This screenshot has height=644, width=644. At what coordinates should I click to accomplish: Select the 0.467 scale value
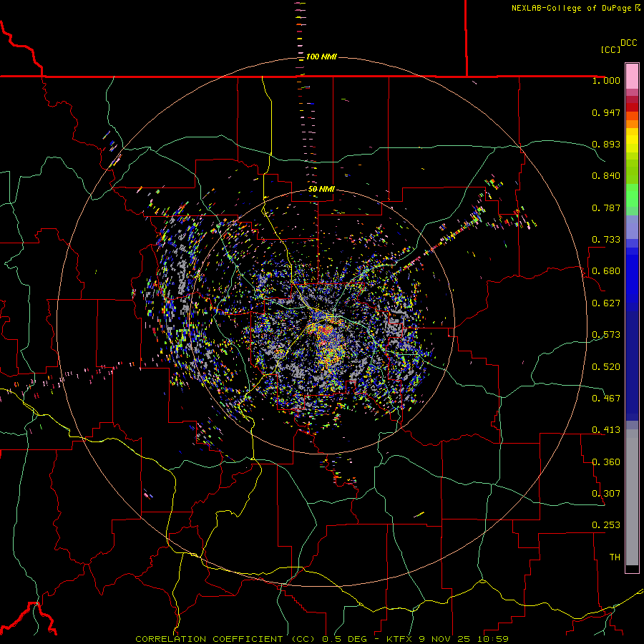pos(606,399)
